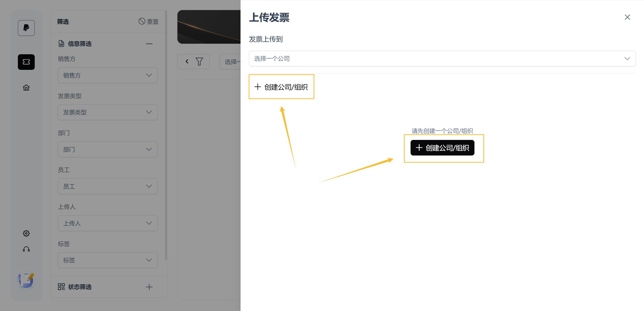Click the collapse filter funnel button
Viewport: 644px width, 311px height.
click(193, 62)
